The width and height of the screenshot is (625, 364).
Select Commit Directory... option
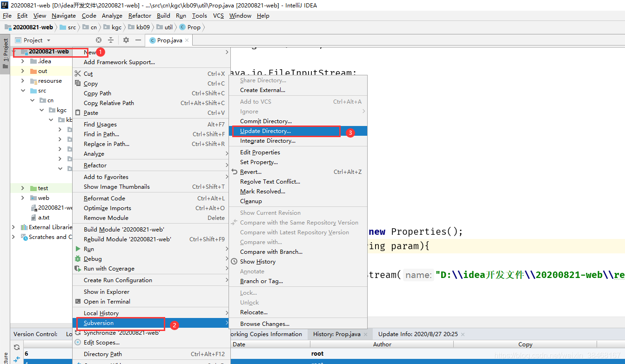(298, 121)
